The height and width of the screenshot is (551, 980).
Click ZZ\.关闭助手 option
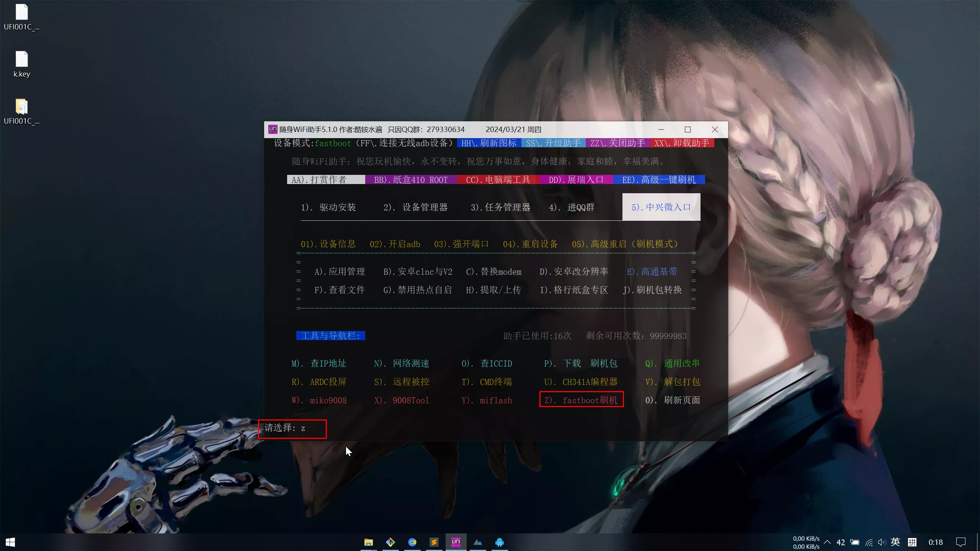click(x=617, y=143)
